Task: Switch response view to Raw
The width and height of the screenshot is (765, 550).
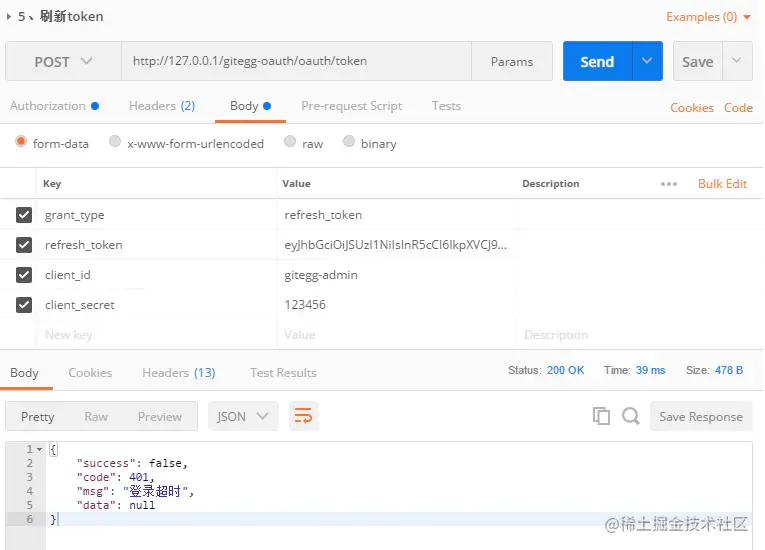Action: tap(96, 417)
